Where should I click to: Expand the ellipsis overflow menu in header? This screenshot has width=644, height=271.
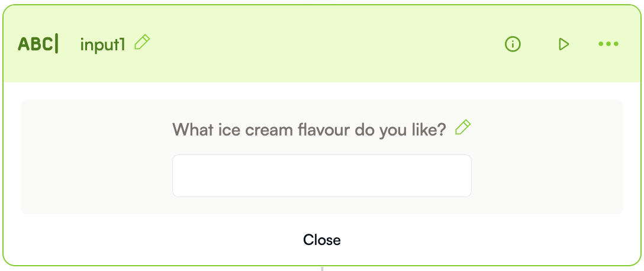[x=608, y=44]
